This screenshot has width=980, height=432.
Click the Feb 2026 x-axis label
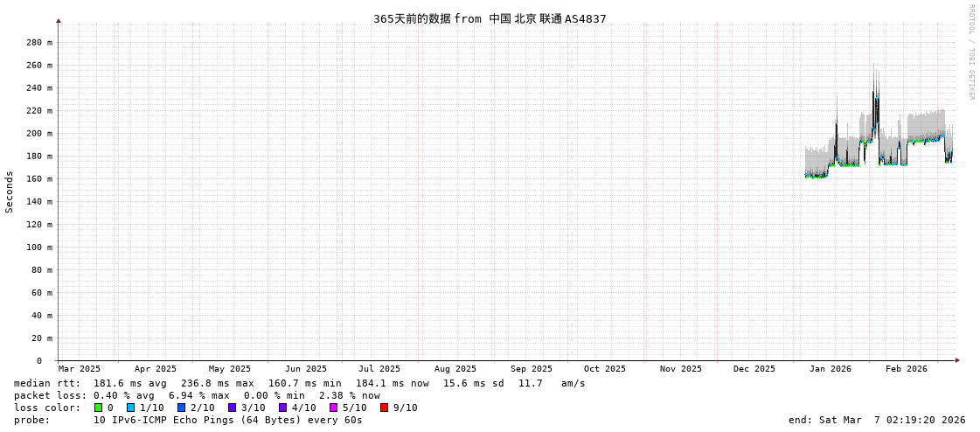pyautogui.click(x=906, y=369)
